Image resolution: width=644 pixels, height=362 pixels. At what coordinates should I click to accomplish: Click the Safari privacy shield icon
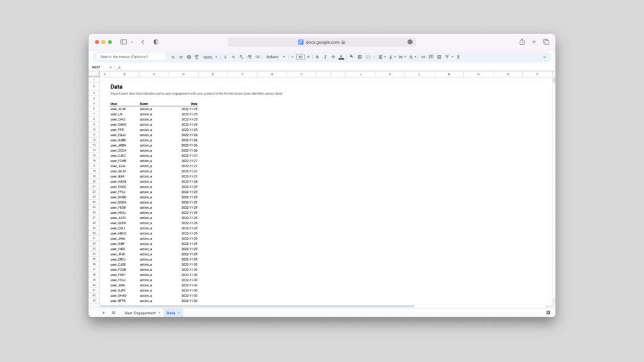click(x=156, y=42)
